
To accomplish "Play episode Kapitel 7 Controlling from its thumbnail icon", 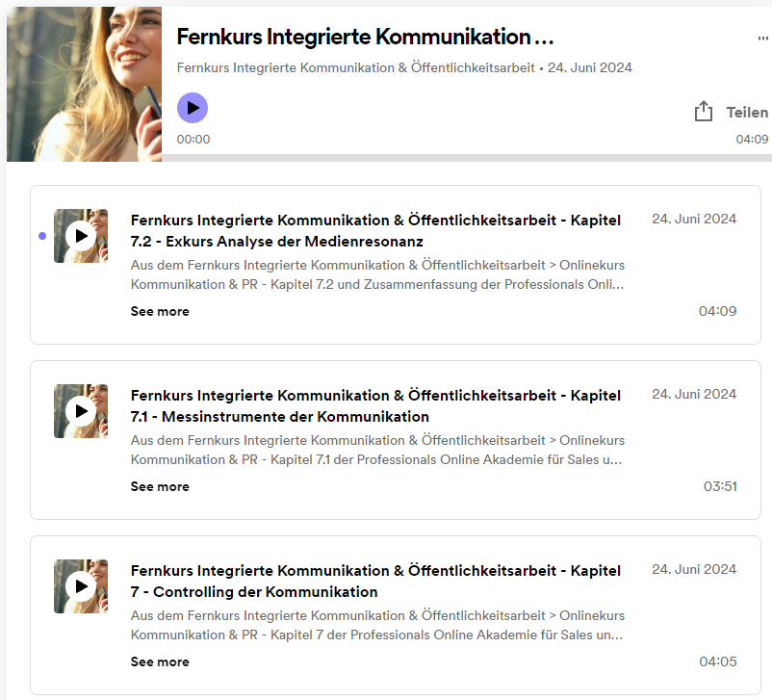I will (x=81, y=586).
